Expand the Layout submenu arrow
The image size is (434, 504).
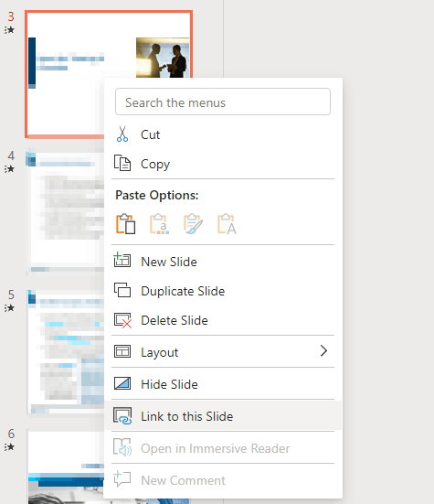point(323,351)
